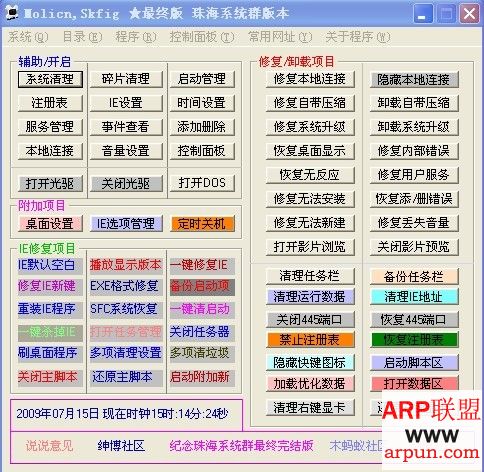Click 重装IE程序
The width and height of the screenshot is (484, 472).
[x=50, y=309]
